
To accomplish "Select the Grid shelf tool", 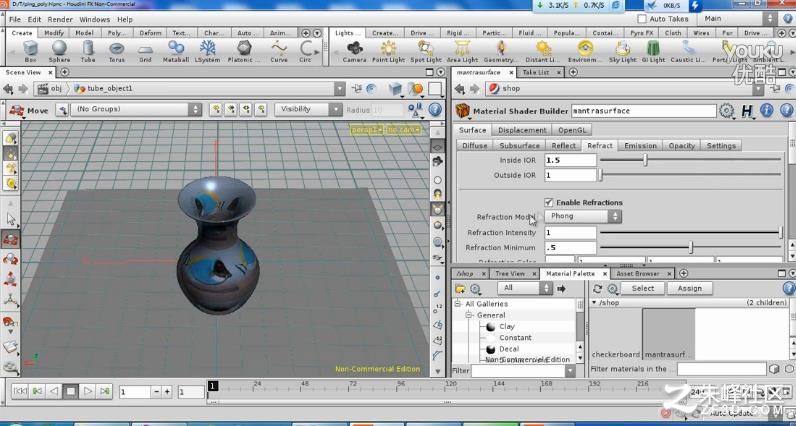I will 146,51.
